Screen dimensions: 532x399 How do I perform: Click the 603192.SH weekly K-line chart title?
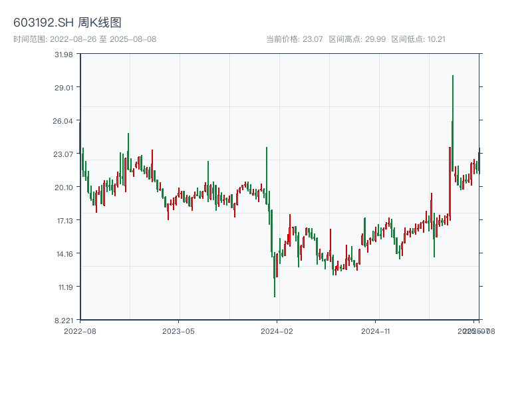[x=67, y=23]
